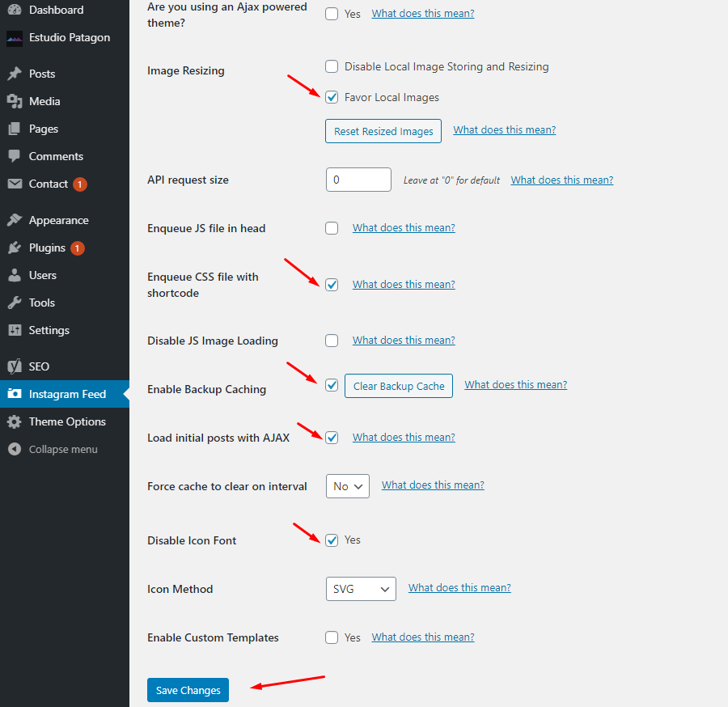Toggle the Ajax powered theme checkbox
Image resolution: width=728 pixels, height=707 pixels.
pyautogui.click(x=332, y=14)
